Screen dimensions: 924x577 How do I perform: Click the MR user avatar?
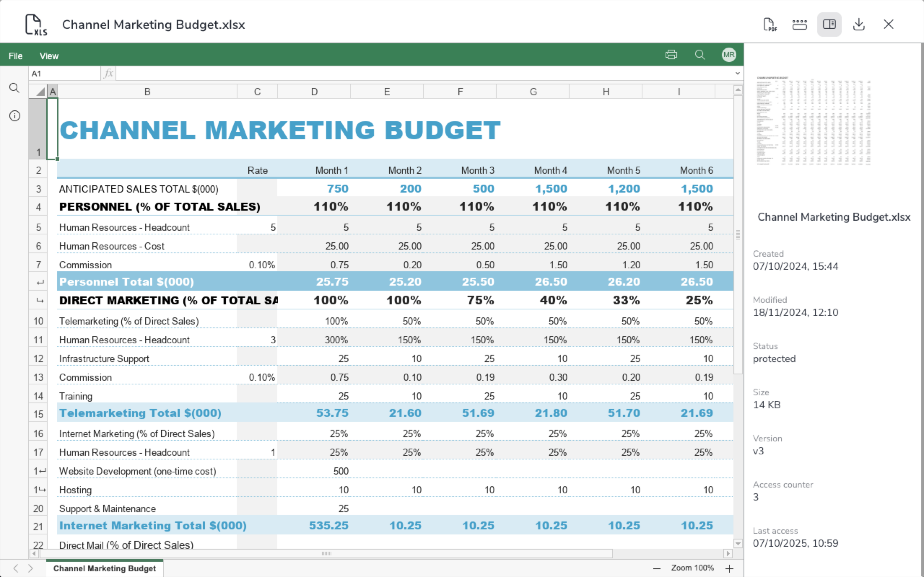(x=728, y=54)
